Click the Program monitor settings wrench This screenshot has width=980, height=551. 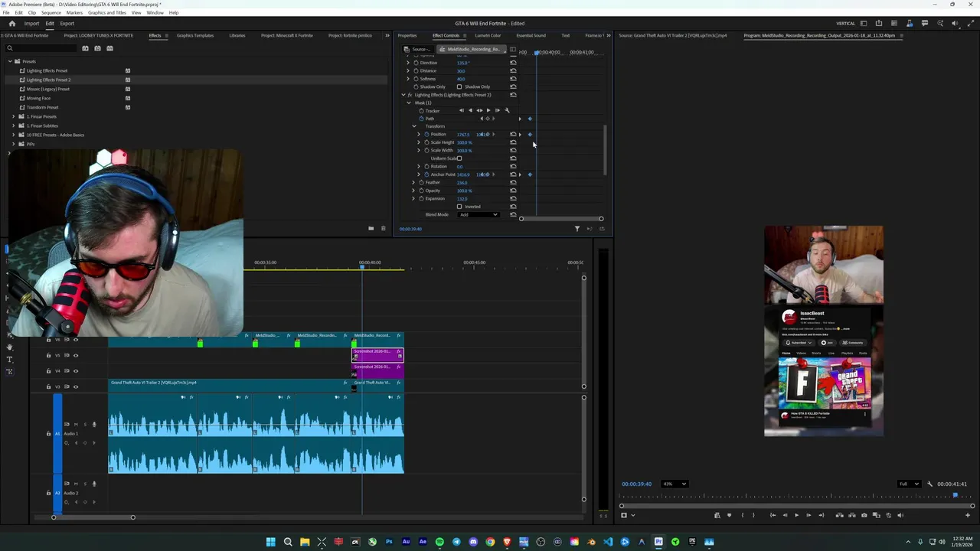pos(930,484)
